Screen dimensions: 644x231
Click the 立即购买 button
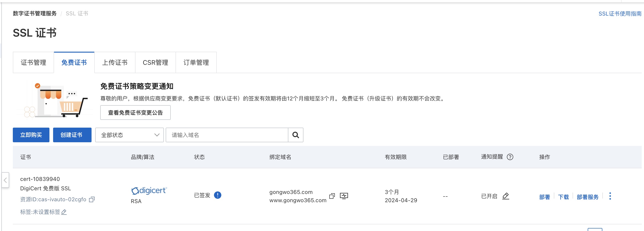click(31, 135)
